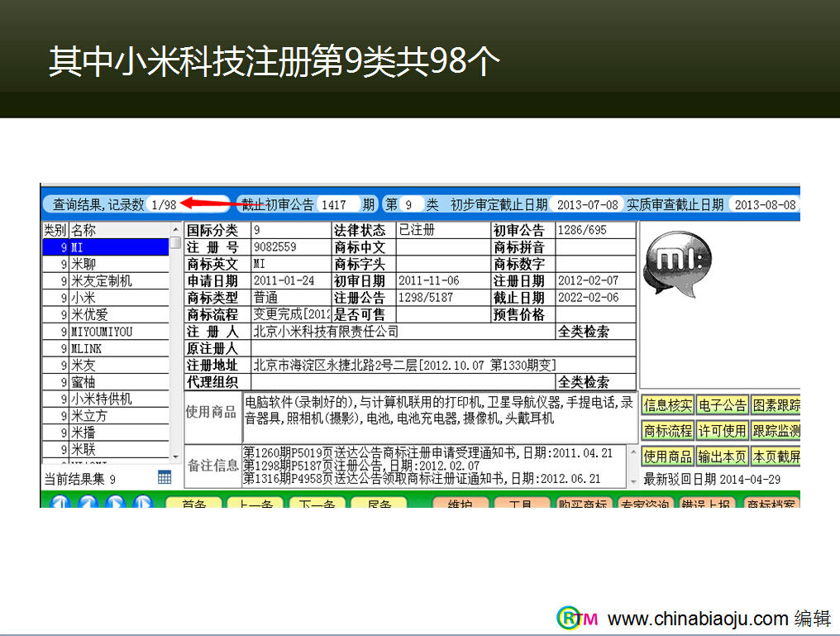Click the class number 9 field after 第
This screenshot has height=636, width=840.
point(412,204)
